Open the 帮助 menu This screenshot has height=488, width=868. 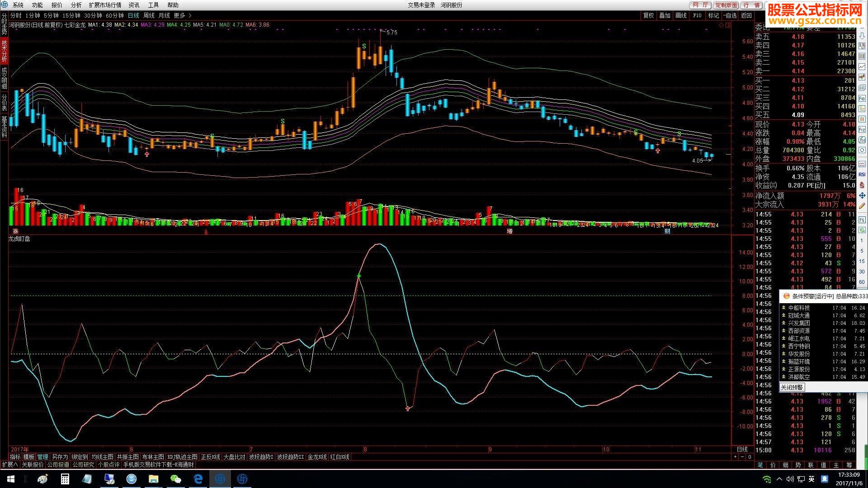173,5
